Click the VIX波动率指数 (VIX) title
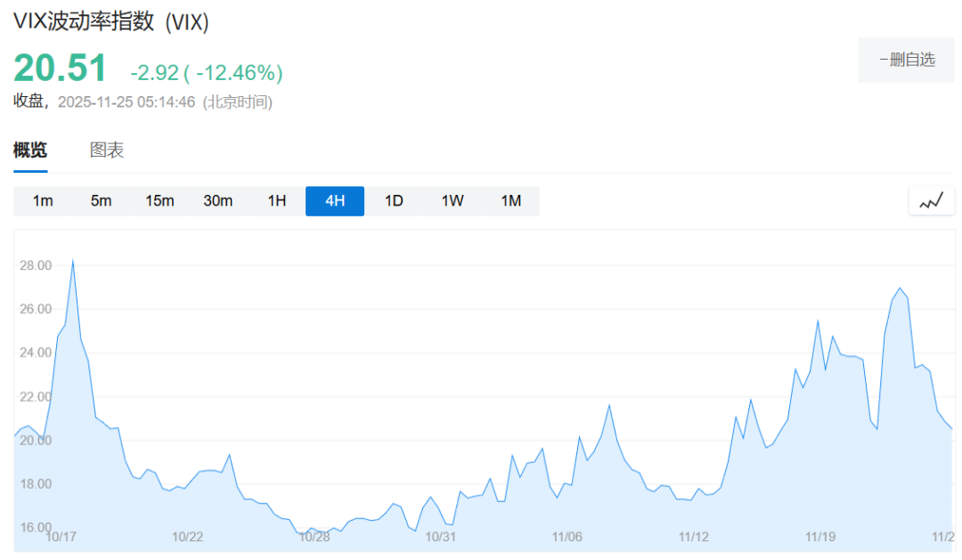This screenshot has height=560, width=962. (x=111, y=22)
